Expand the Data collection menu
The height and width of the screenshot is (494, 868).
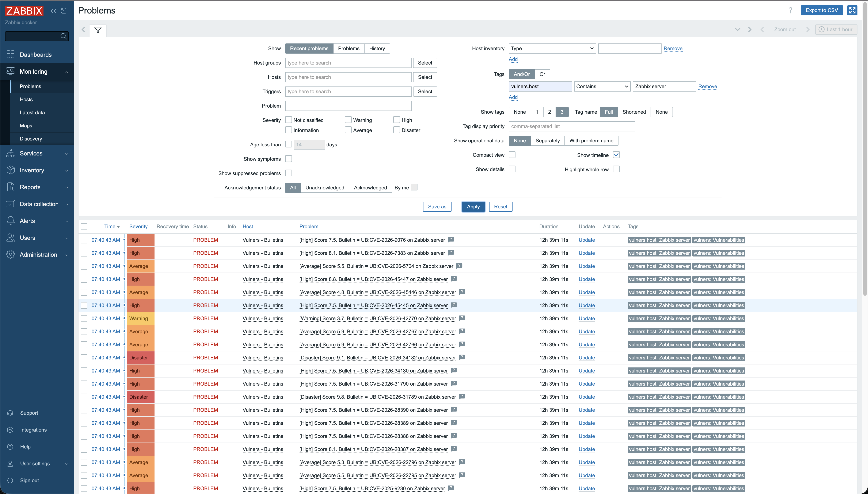tap(66, 204)
